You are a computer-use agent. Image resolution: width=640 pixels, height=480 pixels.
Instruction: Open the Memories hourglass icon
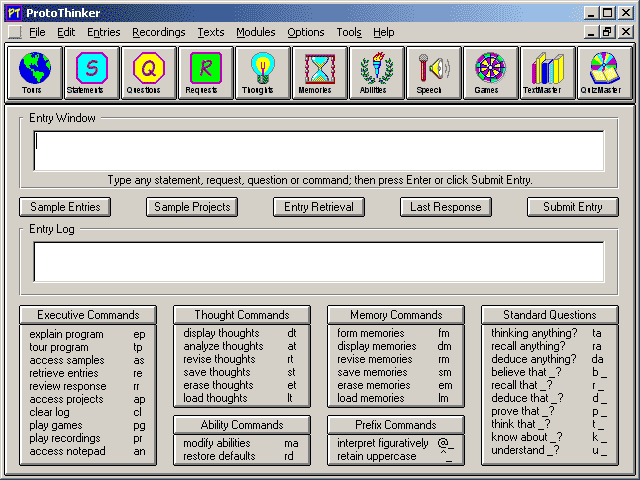(x=320, y=73)
